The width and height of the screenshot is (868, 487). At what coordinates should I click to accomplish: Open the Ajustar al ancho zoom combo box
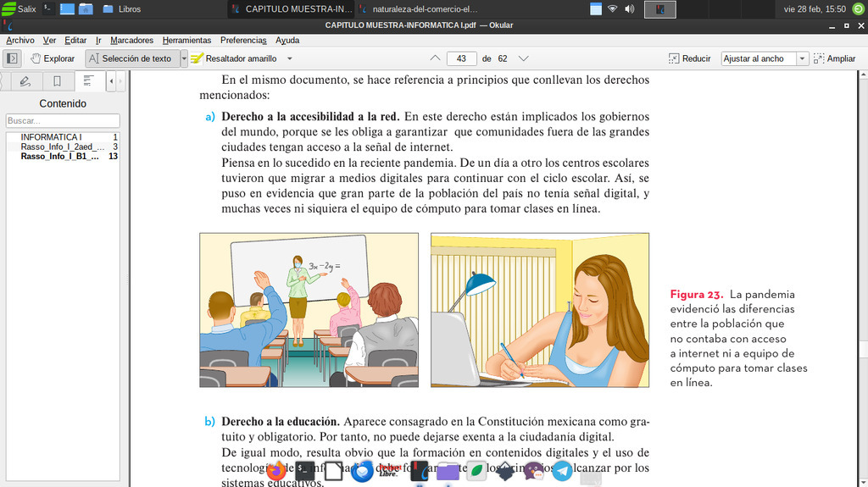coord(764,58)
